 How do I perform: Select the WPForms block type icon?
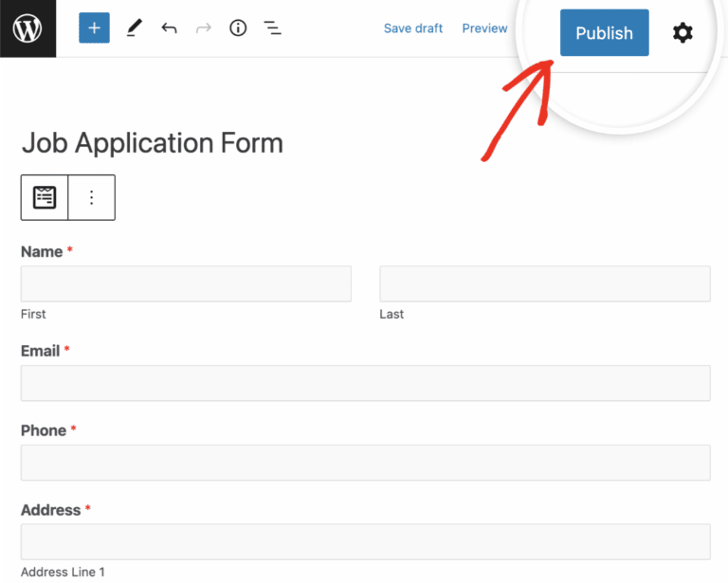(45, 197)
